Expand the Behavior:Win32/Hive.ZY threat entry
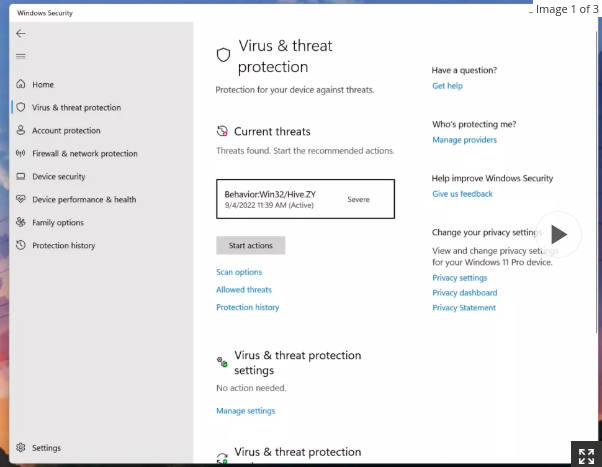This screenshot has width=602, height=467. (305, 199)
